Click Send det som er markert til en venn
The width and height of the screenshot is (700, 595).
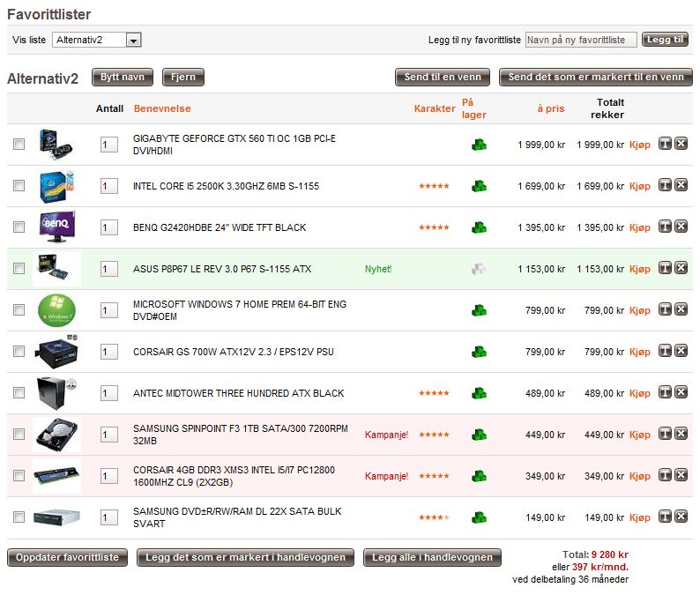click(x=596, y=77)
